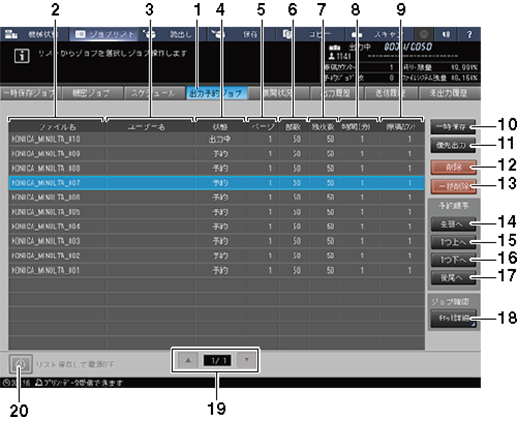Select job KONICA_MINOLTA_#09
Viewport: 517px width, 421px height.
(x=217, y=153)
